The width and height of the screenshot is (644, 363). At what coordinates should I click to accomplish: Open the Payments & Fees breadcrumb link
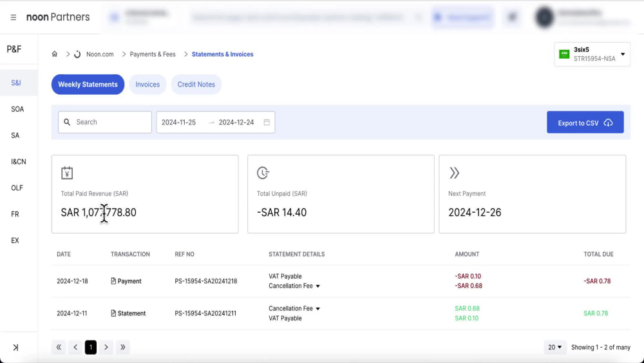pos(153,54)
